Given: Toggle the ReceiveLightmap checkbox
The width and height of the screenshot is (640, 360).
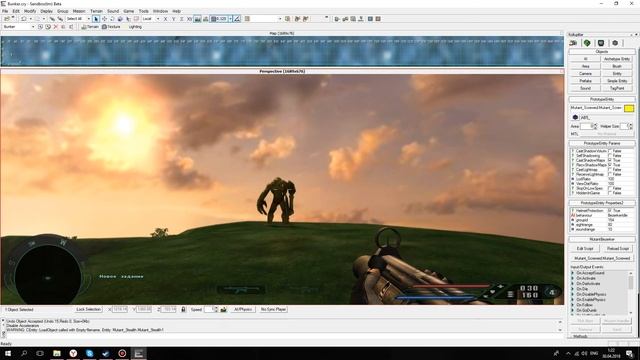Looking at the screenshot, I should 610,174.
